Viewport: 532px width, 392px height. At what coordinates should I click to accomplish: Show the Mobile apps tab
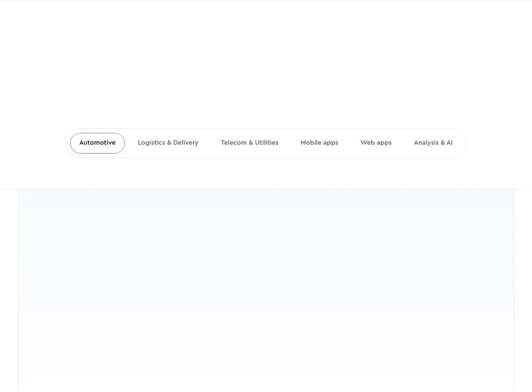coord(319,143)
